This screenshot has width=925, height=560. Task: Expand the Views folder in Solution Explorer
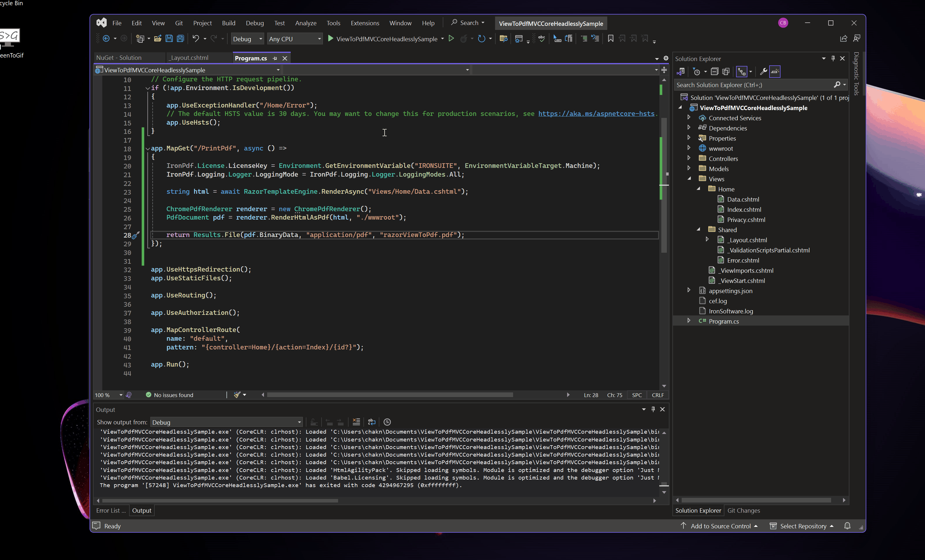pos(690,178)
